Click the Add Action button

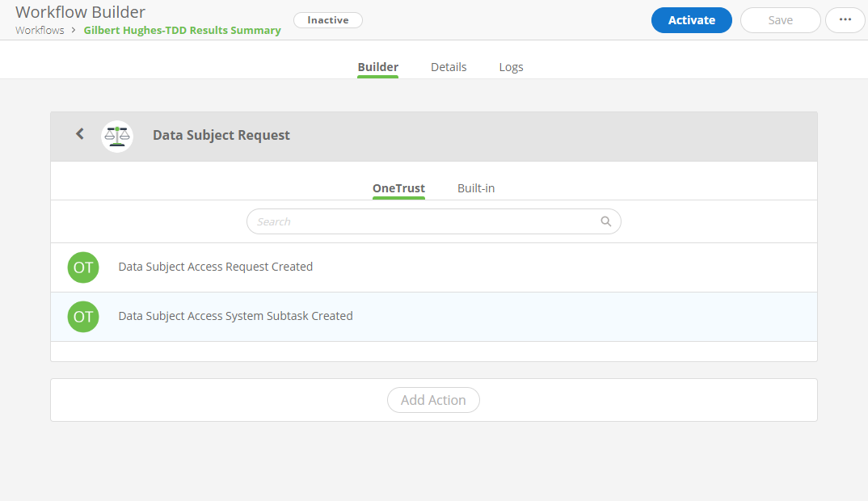(433, 400)
